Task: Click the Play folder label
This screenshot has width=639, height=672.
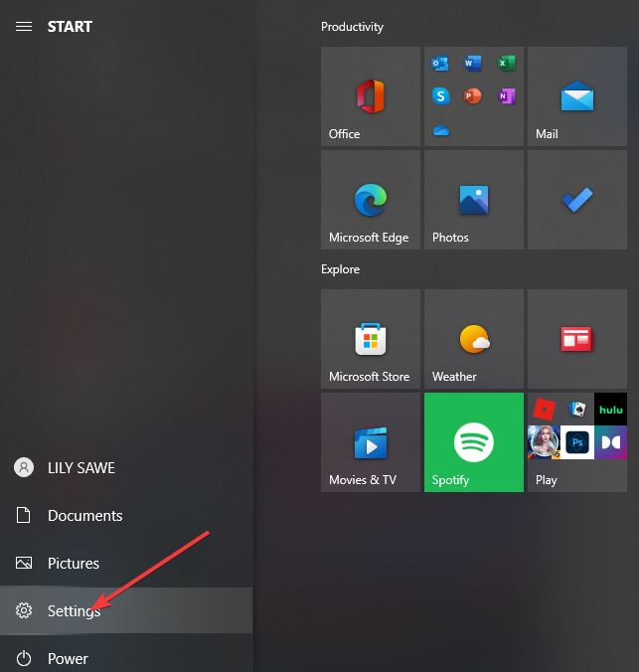Action: pos(546,480)
